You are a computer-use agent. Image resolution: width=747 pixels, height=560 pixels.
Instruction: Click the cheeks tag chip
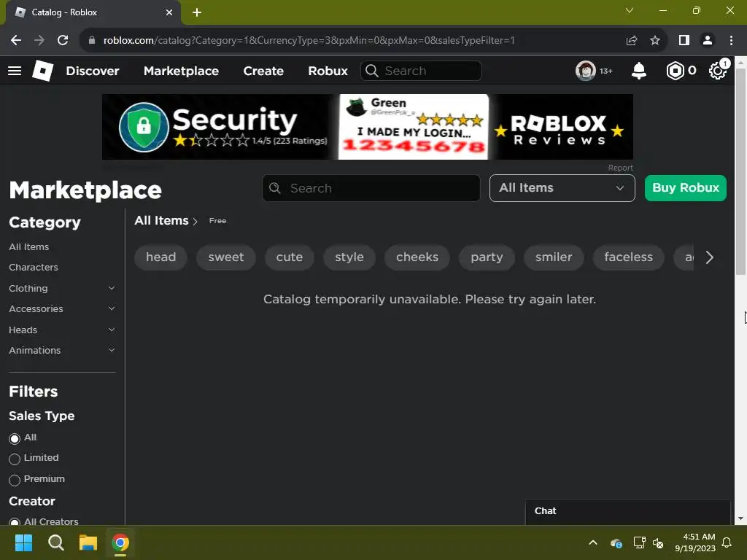[x=417, y=257]
